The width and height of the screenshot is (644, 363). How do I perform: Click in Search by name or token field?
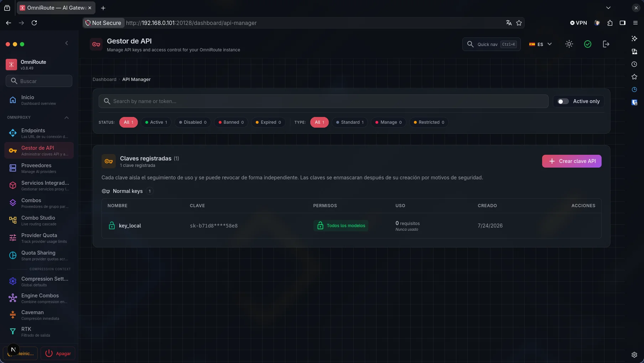(323, 101)
